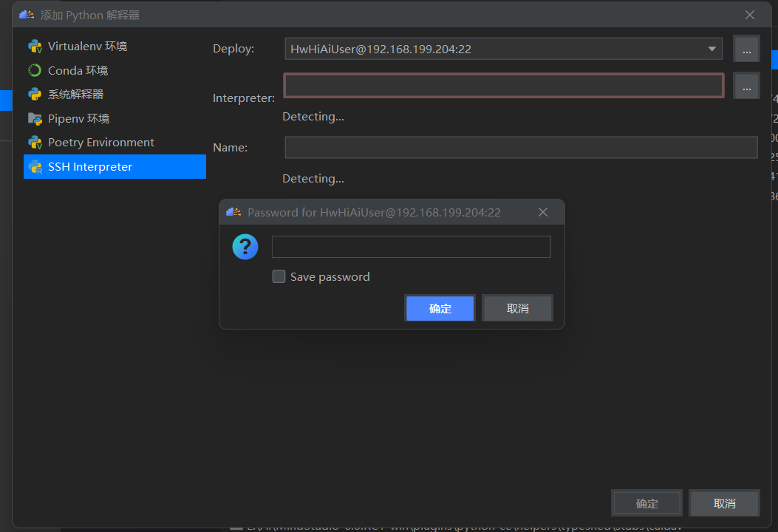Focus the password input field

(x=411, y=247)
